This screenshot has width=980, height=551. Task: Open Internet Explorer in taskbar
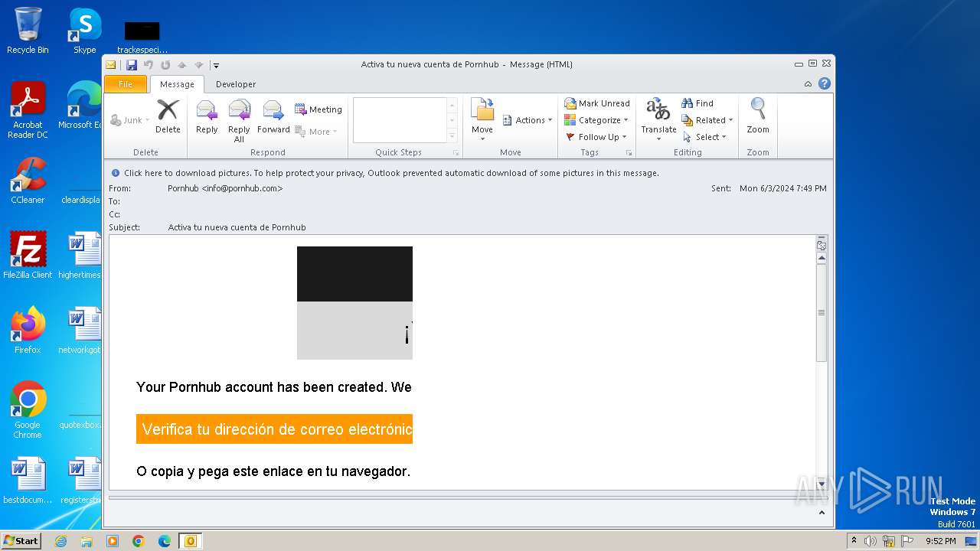60,541
